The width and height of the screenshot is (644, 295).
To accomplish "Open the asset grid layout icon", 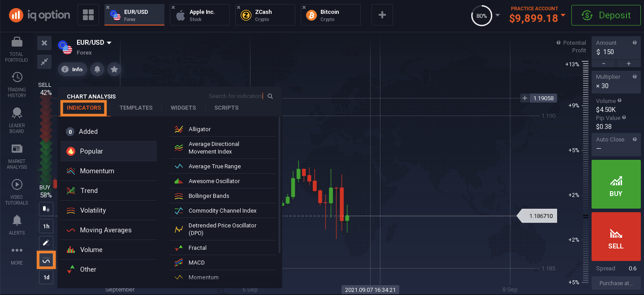I will pyautogui.click(x=88, y=15).
